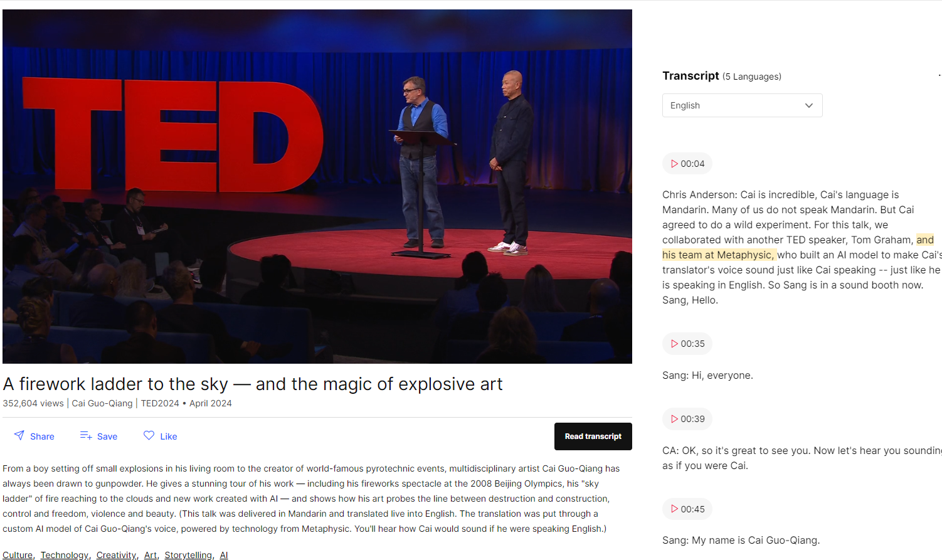Expand the English language selector chevron

tap(808, 105)
